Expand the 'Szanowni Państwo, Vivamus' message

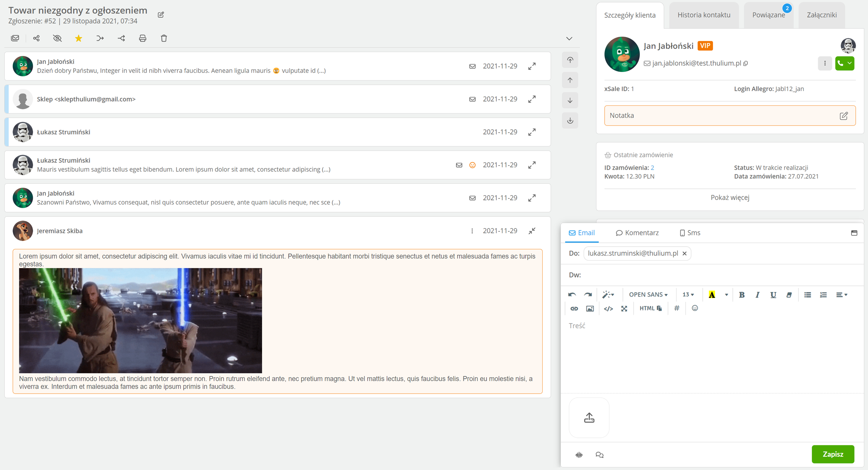coord(532,198)
